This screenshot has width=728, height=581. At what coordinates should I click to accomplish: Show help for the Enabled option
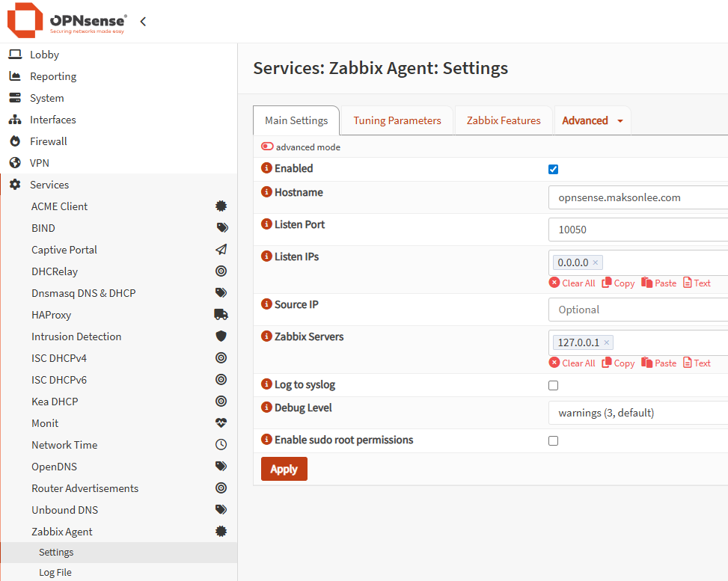266,168
